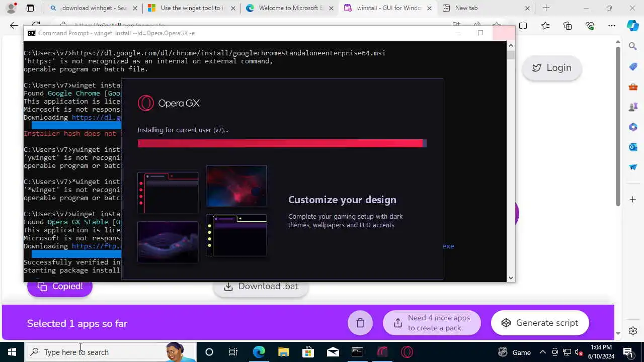Open Outlook in Edge sidebar

(x=633, y=147)
